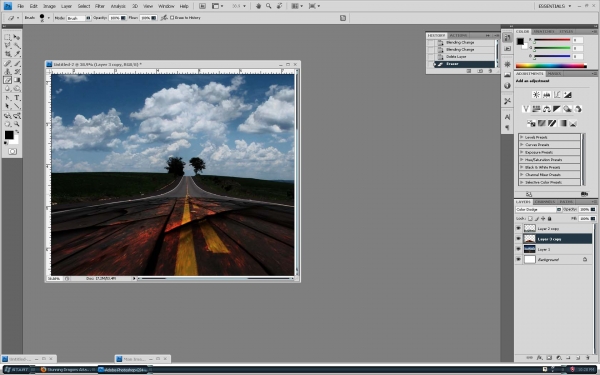
Task: Add a Threshold adjustment
Action: pyautogui.click(x=552, y=123)
